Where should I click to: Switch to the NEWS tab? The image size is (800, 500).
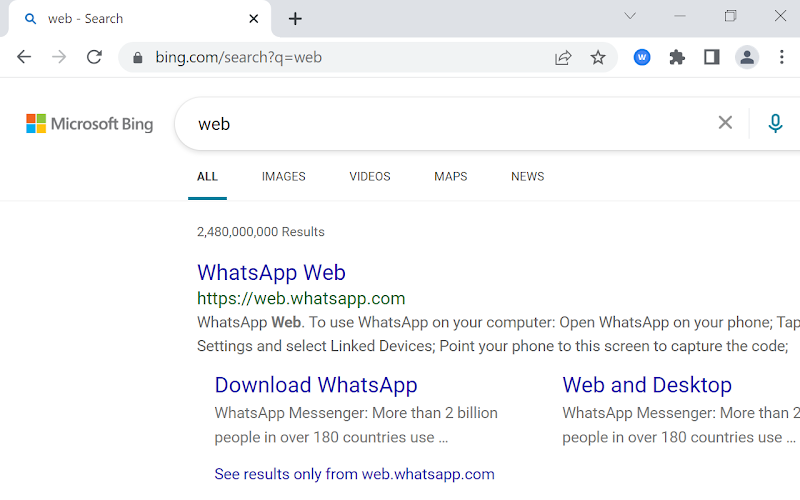tap(528, 177)
